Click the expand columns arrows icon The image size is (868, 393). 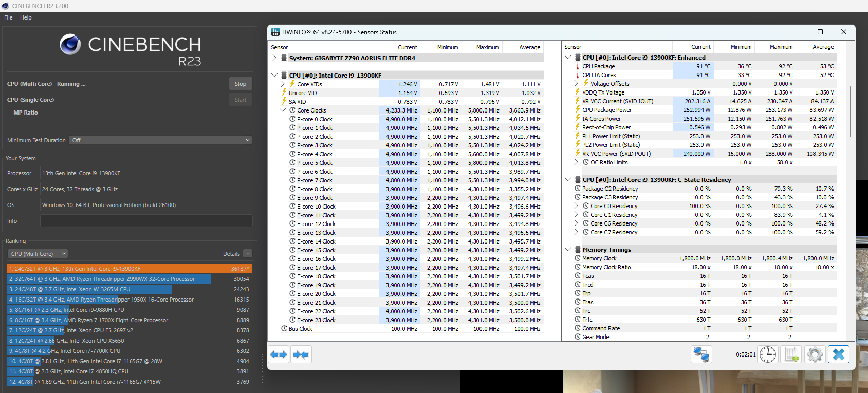tap(279, 354)
